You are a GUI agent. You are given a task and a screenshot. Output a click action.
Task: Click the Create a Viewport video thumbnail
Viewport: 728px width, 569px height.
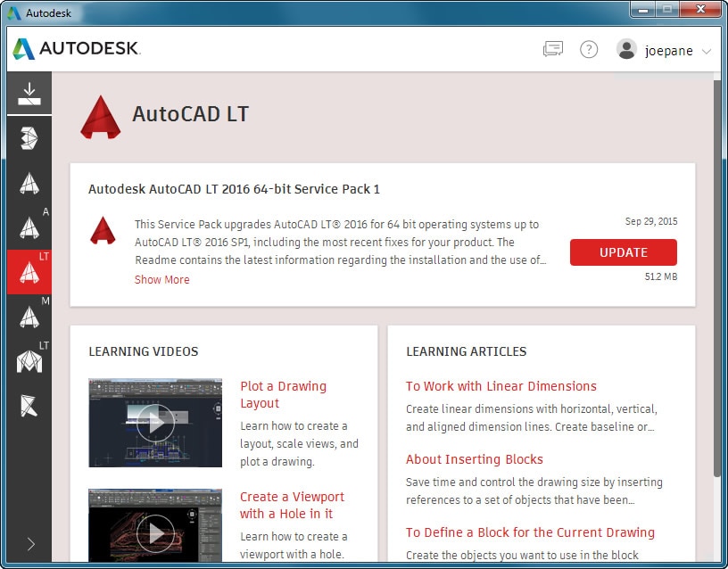point(155,531)
